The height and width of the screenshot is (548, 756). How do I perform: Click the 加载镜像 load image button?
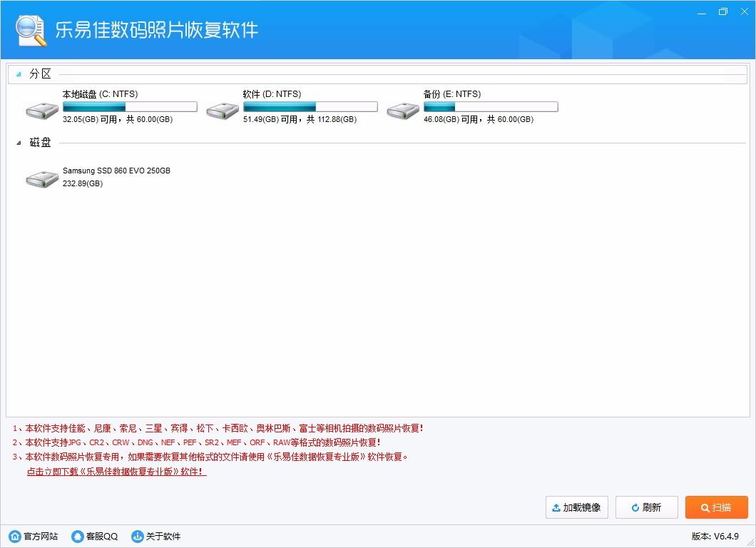pos(577,507)
